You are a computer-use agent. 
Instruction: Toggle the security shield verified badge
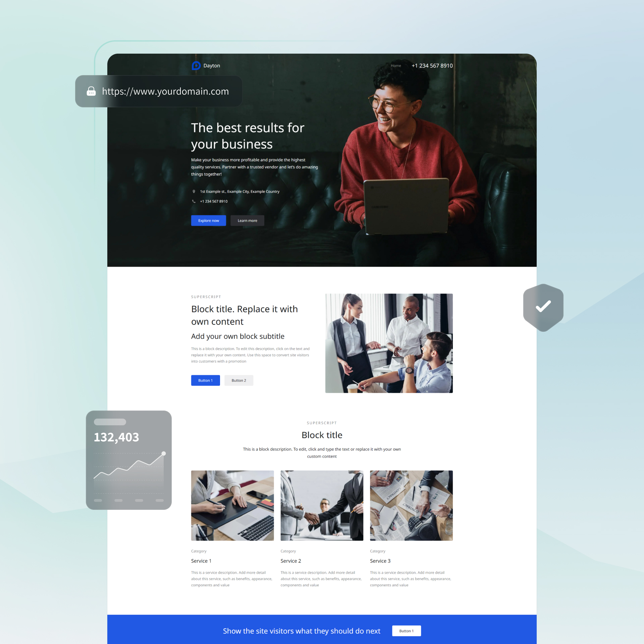(543, 307)
